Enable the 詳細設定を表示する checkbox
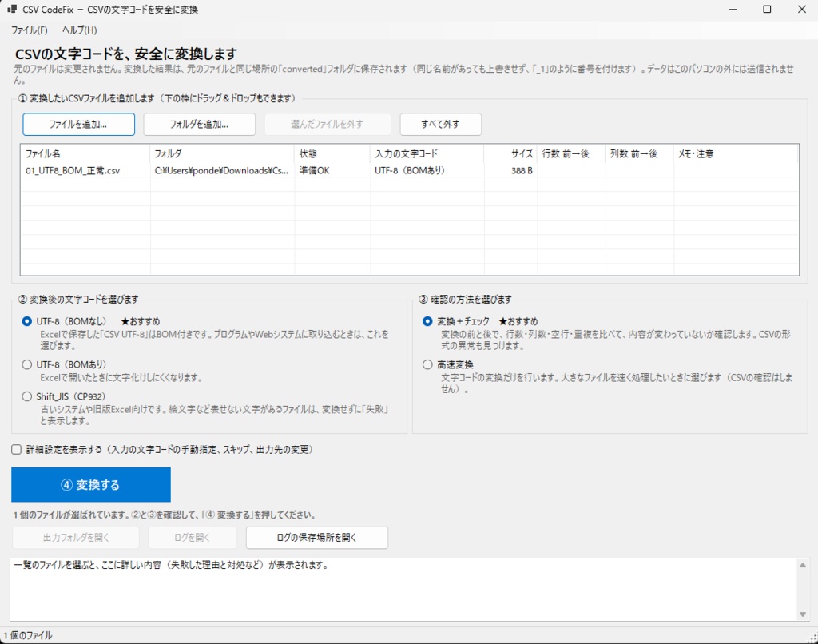818x644 pixels. pyautogui.click(x=17, y=450)
